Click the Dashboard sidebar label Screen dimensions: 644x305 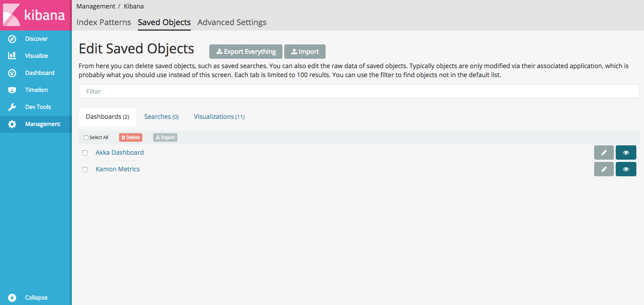pyautogui.click(x=40, y=73)
